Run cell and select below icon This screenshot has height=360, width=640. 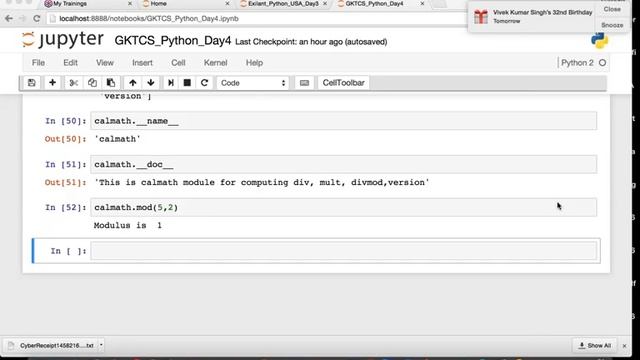(171, 83)
